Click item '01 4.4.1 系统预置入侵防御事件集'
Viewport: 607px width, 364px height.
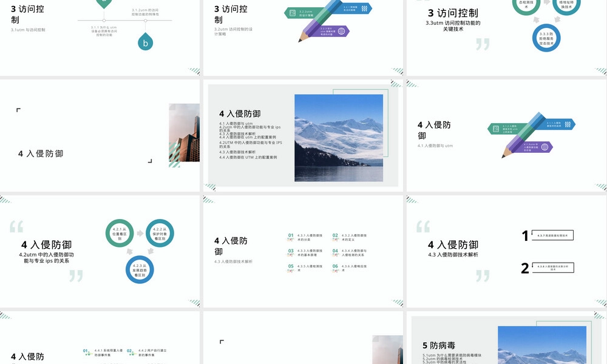[103, 353]
